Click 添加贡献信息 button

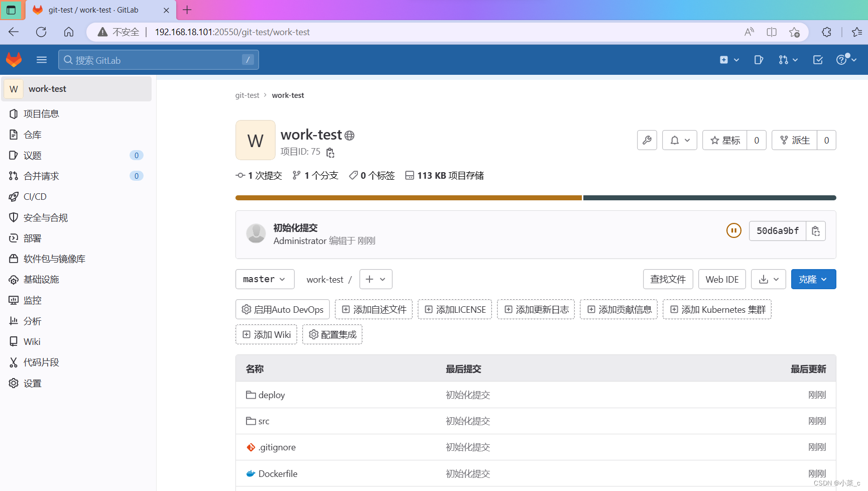618,309
